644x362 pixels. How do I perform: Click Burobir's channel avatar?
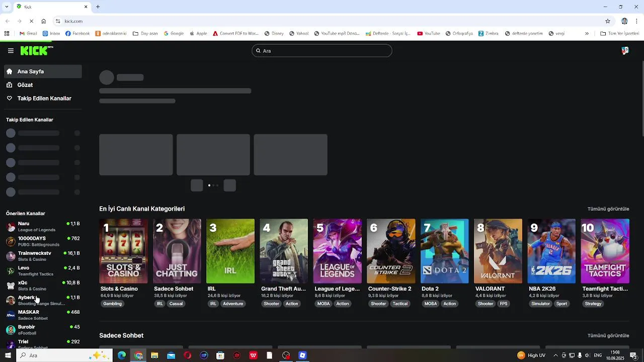tap(11, 330)
